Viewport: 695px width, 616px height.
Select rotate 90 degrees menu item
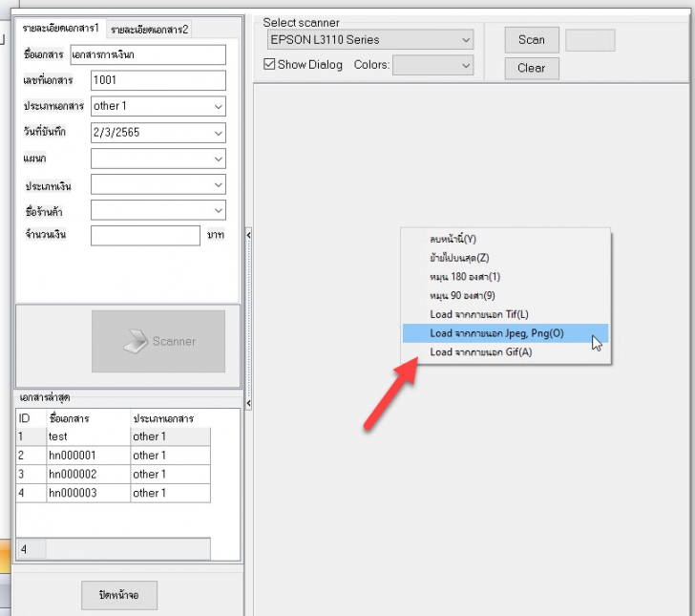(505, 295)
